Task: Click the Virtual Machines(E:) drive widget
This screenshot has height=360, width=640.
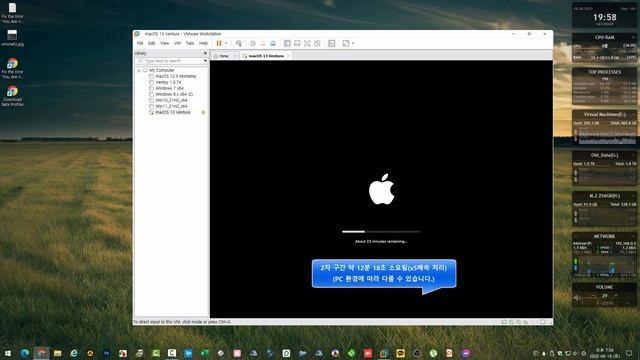Action: [604, 127]
